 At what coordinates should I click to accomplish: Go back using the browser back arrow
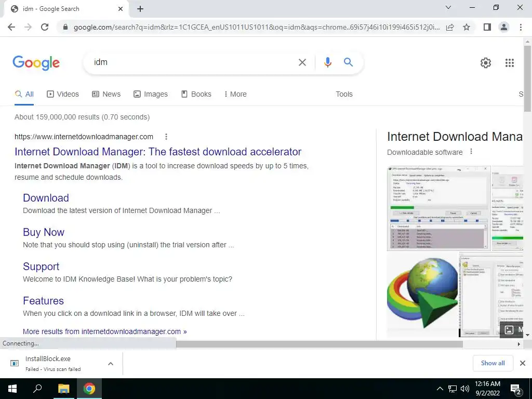pyautogui.click(x=11, y=27)
